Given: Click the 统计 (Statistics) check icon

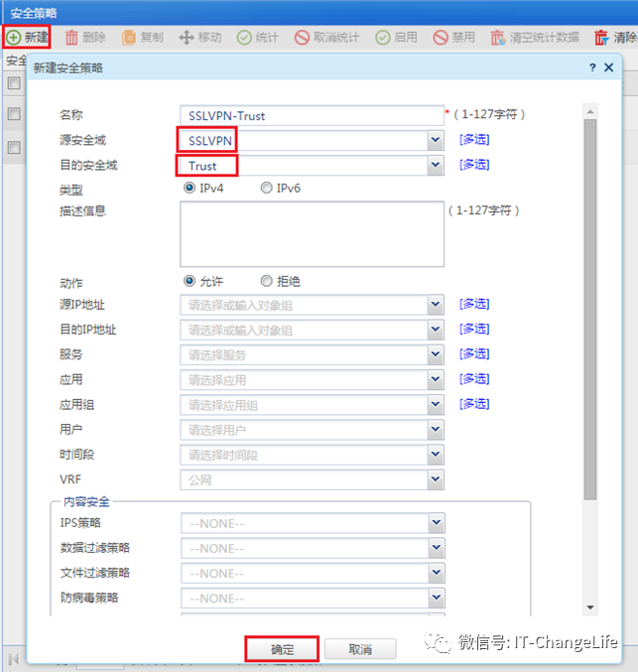Looking at the screenshot, I should pyautogui.click(x=244, y=38).
